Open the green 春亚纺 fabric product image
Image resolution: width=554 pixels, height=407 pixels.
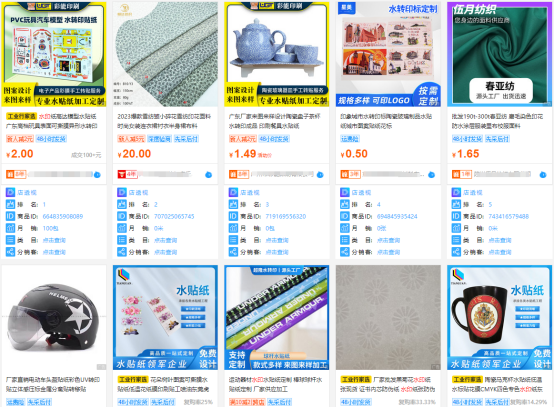[x=500, y=54]
